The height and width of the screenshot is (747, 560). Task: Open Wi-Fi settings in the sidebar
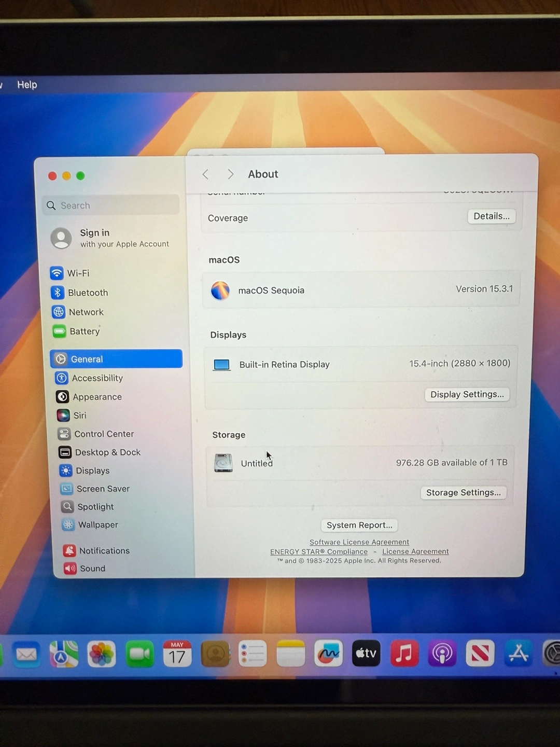tap(70, 273)
